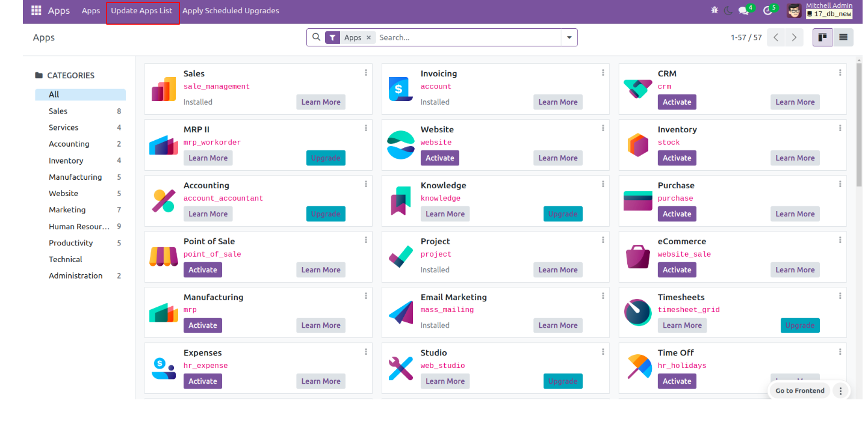Click the Point of Sale app icon
This screenshot has width=868, height=421.
click(164, 257)
